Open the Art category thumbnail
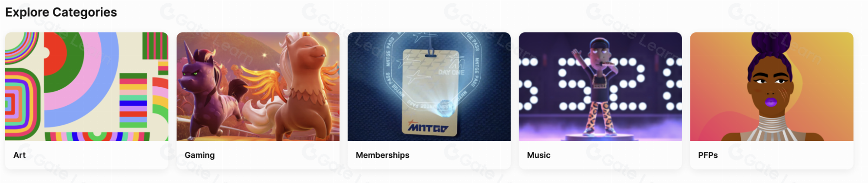Screen dimensions: 868x183 click(86, 86)
